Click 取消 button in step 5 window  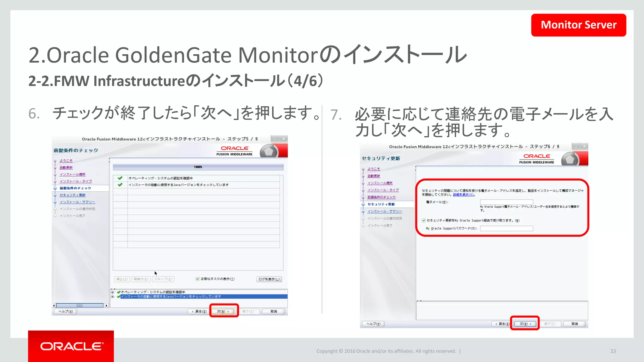point(274,311)
